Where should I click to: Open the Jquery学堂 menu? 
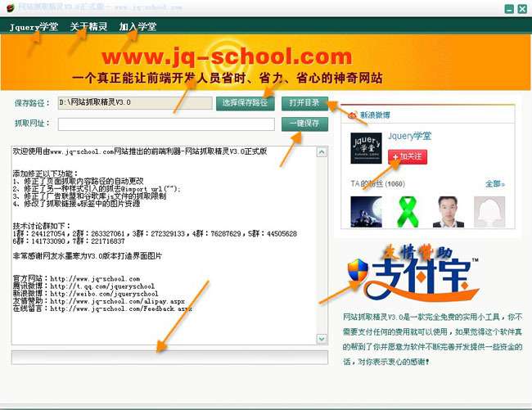coord(34,26)
